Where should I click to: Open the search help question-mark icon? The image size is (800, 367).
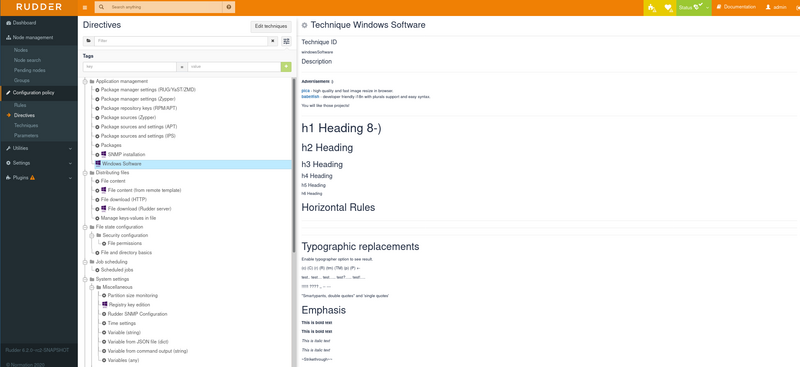[x=229, y=7]
